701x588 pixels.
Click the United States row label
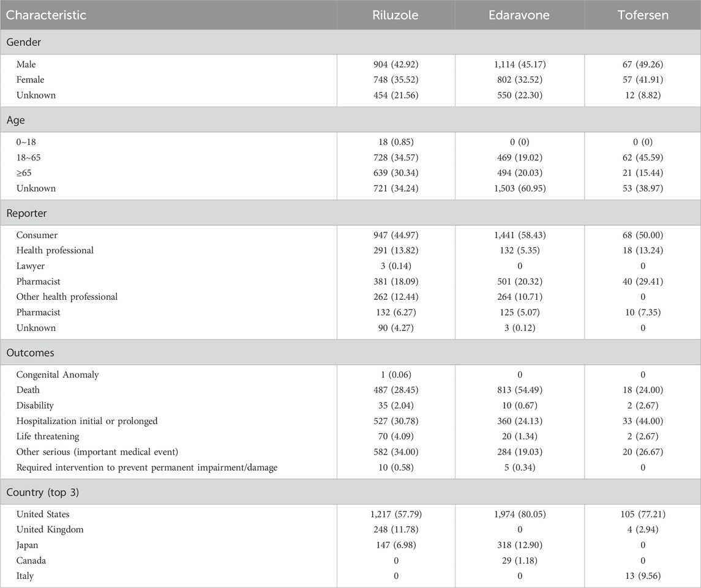[x=44, y=514]
